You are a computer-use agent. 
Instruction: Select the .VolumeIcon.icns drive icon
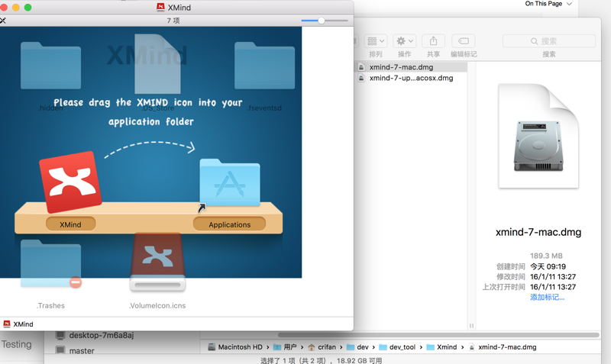(x=157, y=262)
